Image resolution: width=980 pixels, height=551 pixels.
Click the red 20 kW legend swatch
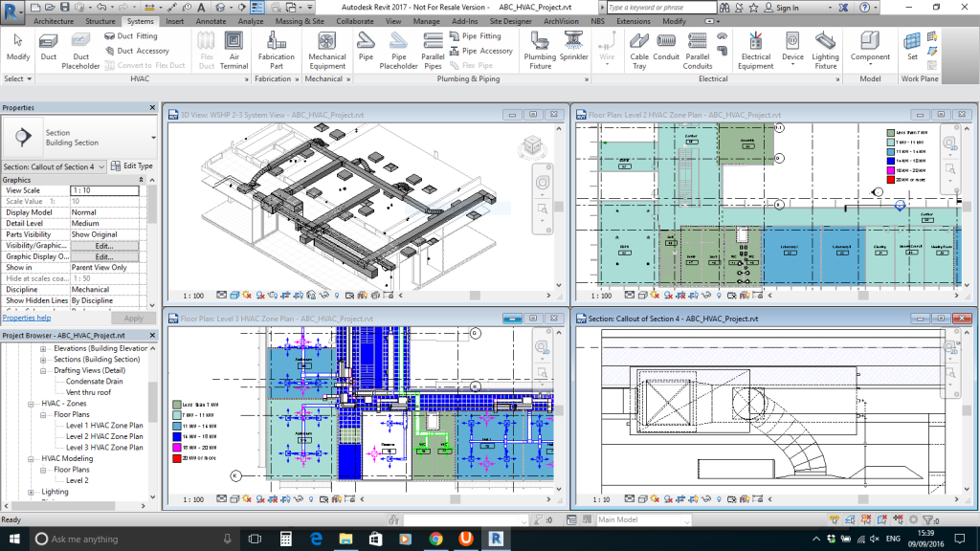pyautogui.click(x=175, y=458)
